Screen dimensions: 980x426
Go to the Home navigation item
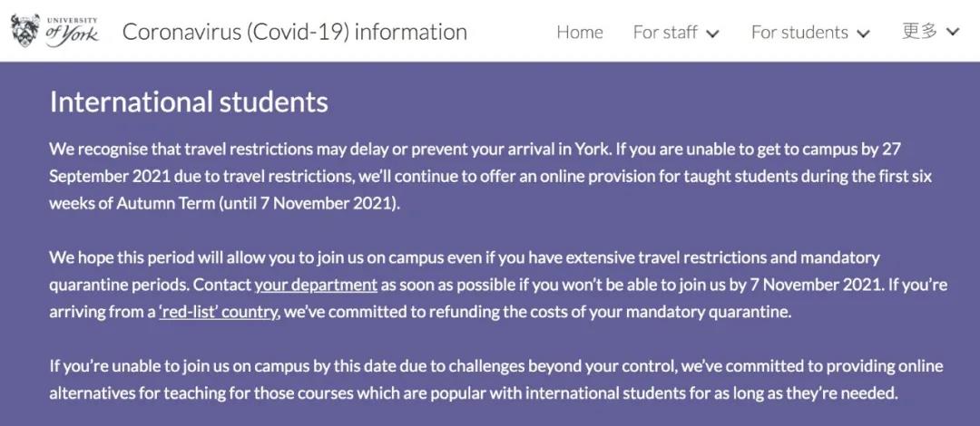pos(579,33)
